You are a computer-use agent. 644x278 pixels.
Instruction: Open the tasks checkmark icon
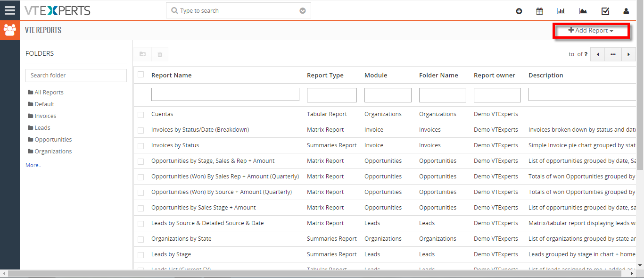(605, 11)
